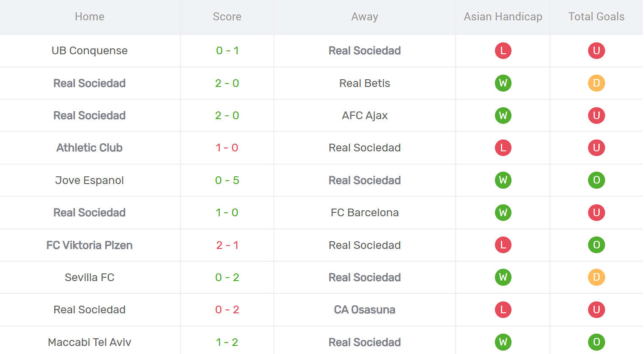Open the FC Barcelona team link
The height and width of the screenshot is (354, 644).
365,212
